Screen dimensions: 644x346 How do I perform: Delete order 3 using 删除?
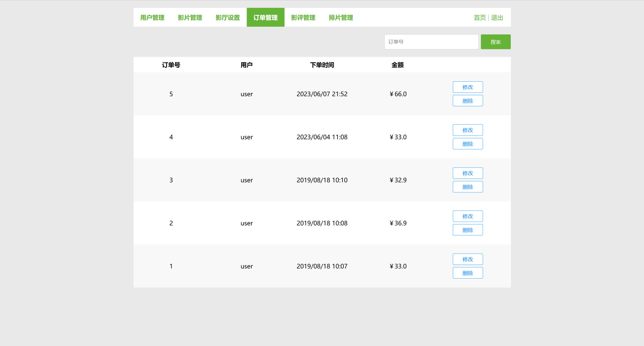468,187
